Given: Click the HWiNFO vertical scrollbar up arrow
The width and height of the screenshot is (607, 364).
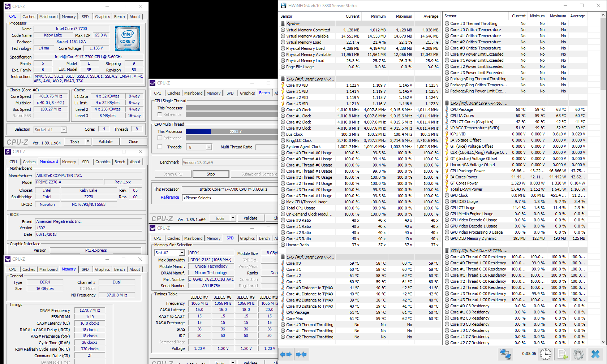Looking at the screenshot, I should (603, 15).
